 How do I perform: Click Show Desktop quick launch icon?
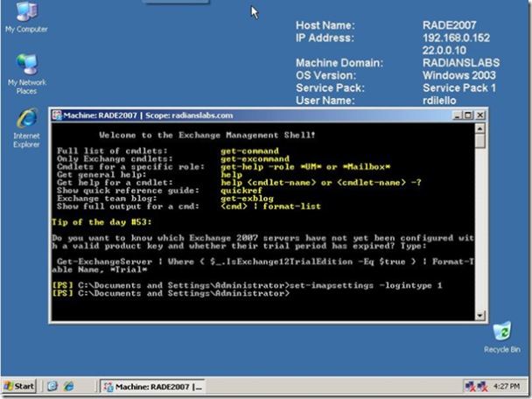(x=52, y=386)
